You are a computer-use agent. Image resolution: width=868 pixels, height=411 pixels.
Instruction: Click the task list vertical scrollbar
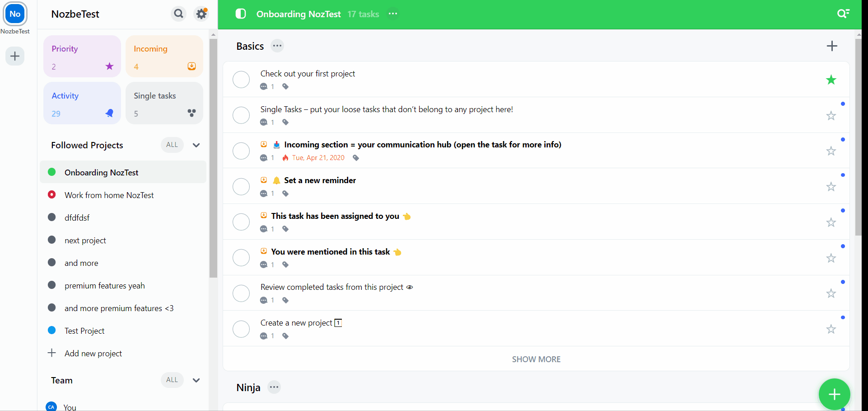coord(858,137)
